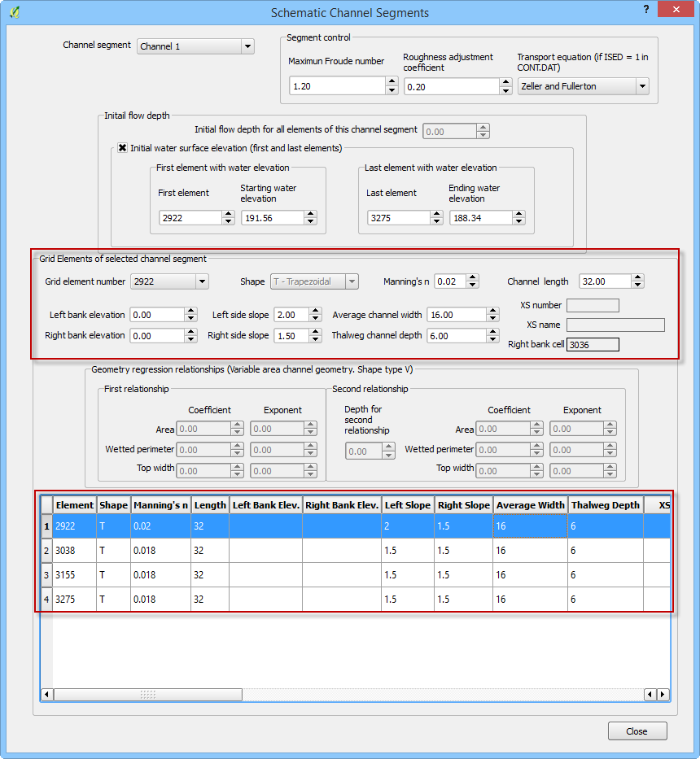Uncheck Initial water surface elevation checkbox
Viewport: 700px width, 759px height.
(123, 148)
